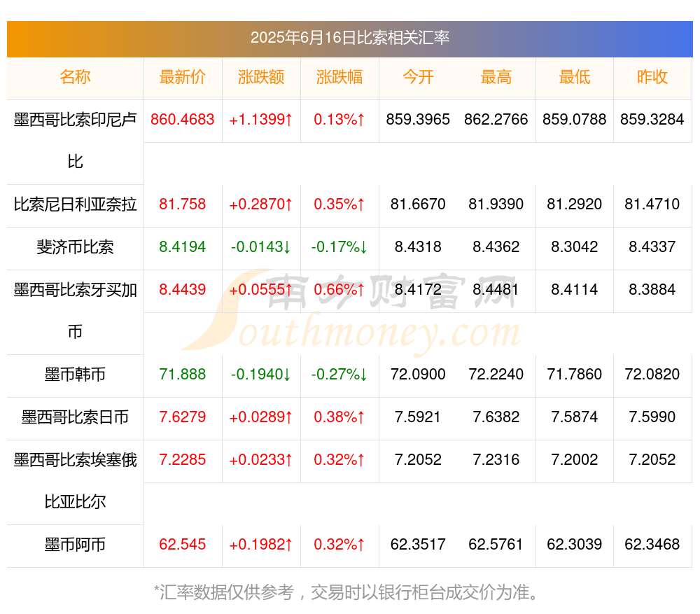Click the previous close 62.3468

click(x=652, y=545)
